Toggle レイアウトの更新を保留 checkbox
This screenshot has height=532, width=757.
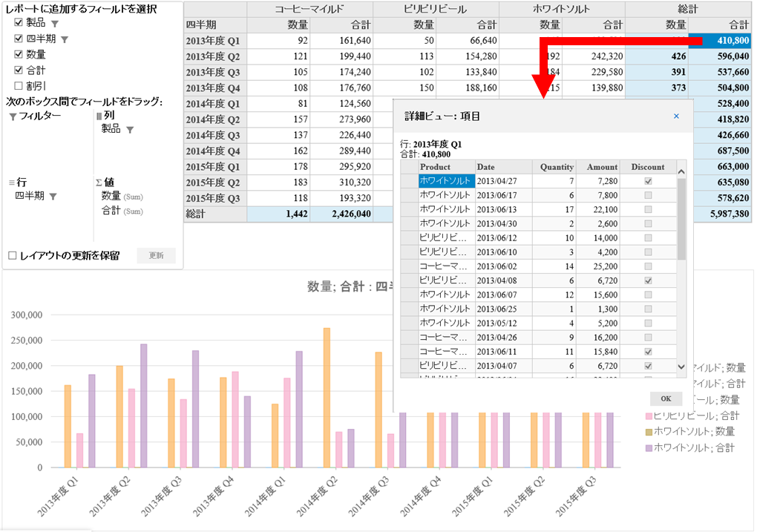pos(13,255)
